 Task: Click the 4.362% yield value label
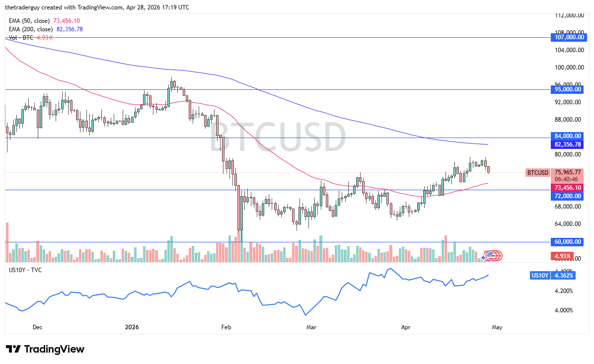tap(563, 275)
